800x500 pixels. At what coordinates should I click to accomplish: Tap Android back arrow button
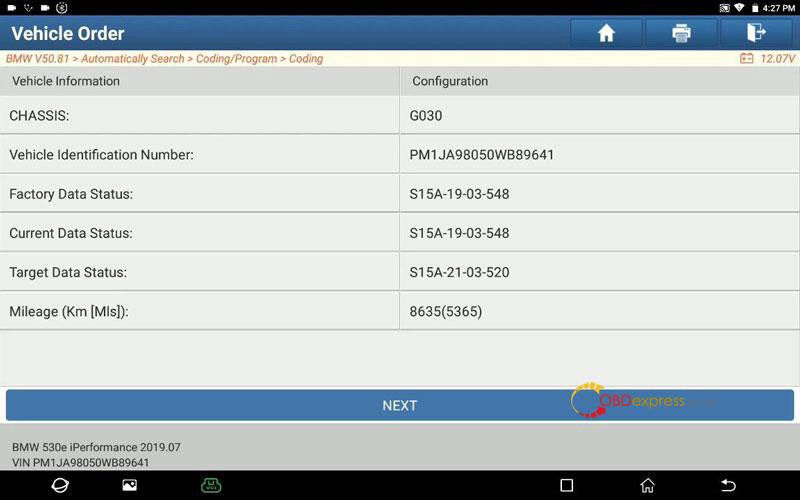(728, 485)
